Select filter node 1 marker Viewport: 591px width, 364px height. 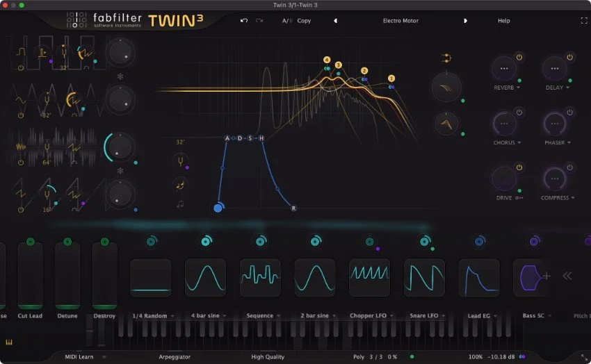click(391, 78)
